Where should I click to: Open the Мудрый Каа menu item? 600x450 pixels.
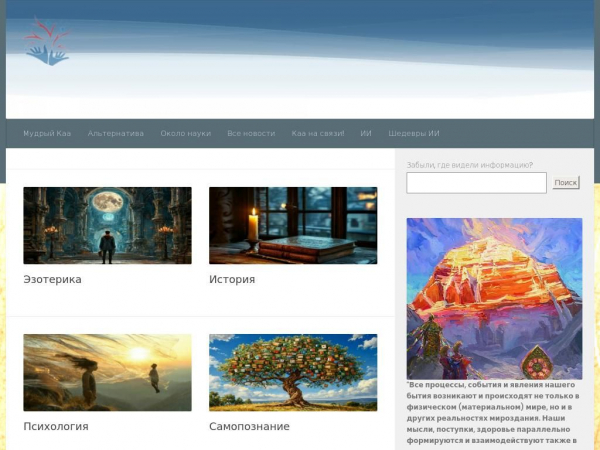[x=47, y=134]
